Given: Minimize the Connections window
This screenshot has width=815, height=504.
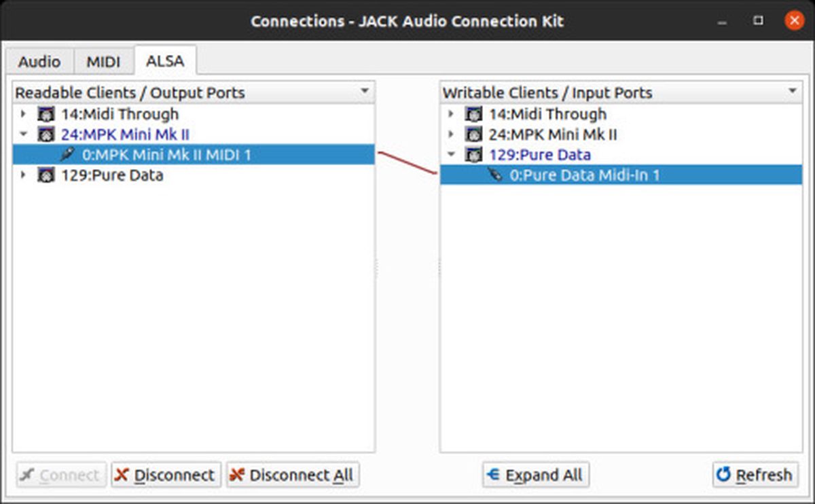Looking at the screenshot, I should pyautogui.click(x=722, y=20).
